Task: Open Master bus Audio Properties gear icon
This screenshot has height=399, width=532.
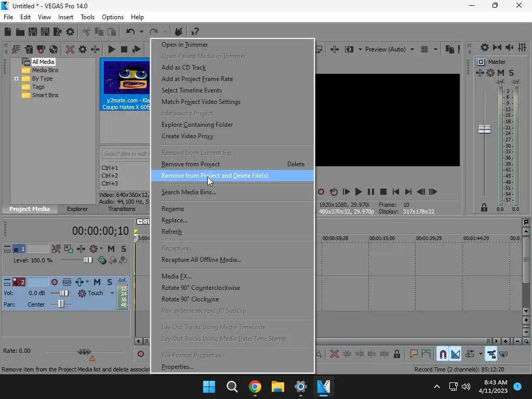Action: 485,47
